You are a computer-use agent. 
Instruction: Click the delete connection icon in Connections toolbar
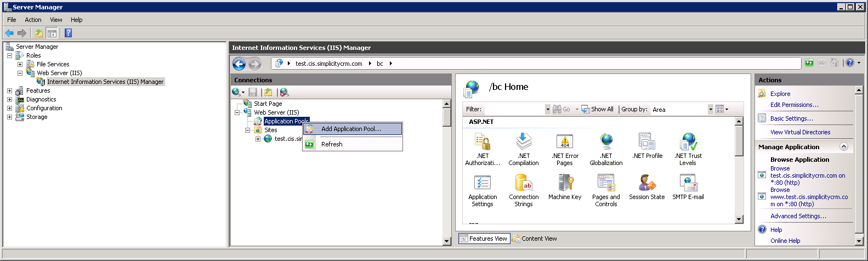283,92
